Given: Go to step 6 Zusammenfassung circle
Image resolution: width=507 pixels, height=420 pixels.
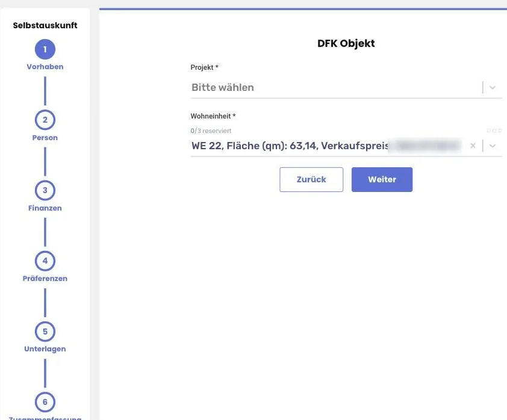Looking at the screenshot, I should [x=45, y=402].
